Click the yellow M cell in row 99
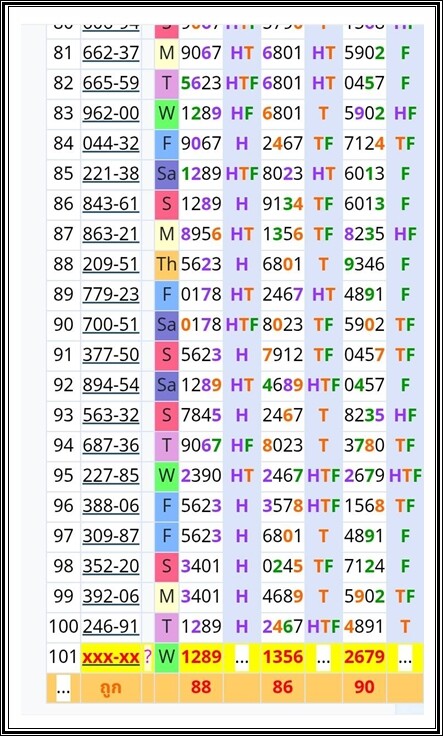The image size is (443, 736). (167, 596)
